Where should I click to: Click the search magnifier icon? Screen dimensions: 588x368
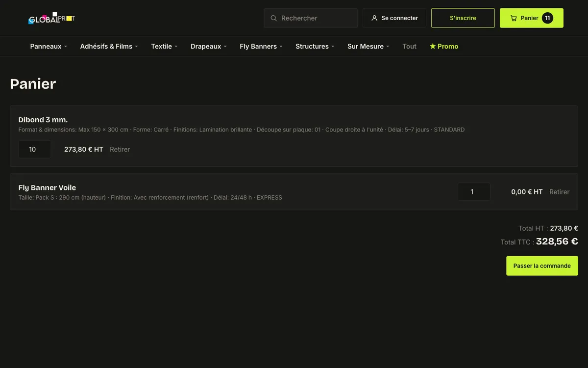click(x=274, y=18)
